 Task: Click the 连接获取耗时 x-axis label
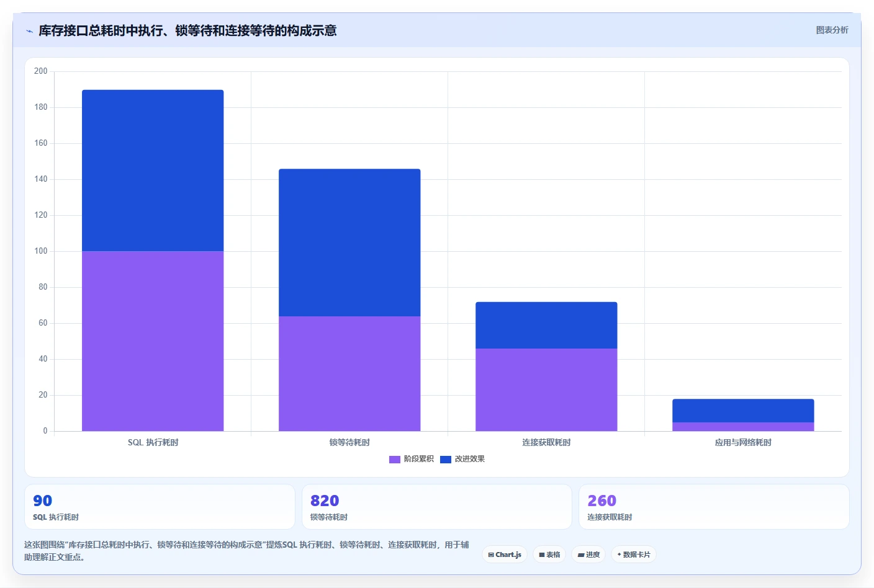[x=546, y=442]
